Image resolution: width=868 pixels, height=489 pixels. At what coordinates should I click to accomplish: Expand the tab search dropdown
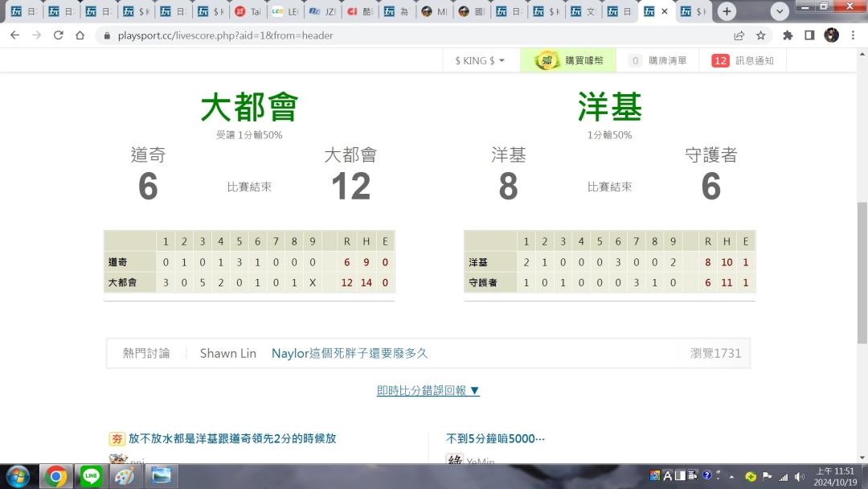pyautogui.click(x=780, y=11)
